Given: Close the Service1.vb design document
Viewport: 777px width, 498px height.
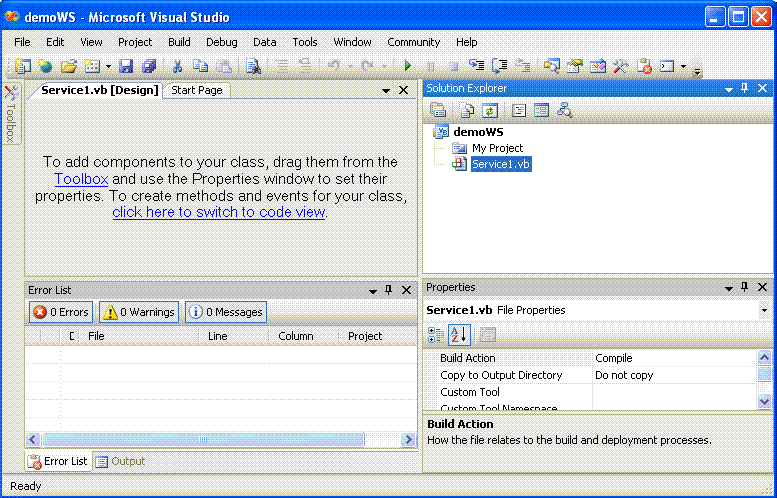Looking at the screenshot, I should tap(404, 90).
